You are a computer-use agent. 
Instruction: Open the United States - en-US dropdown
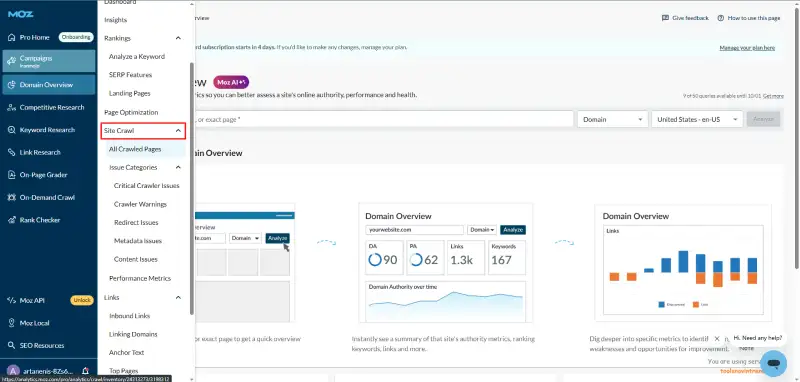pyautogui.click(x=697, y=119)
